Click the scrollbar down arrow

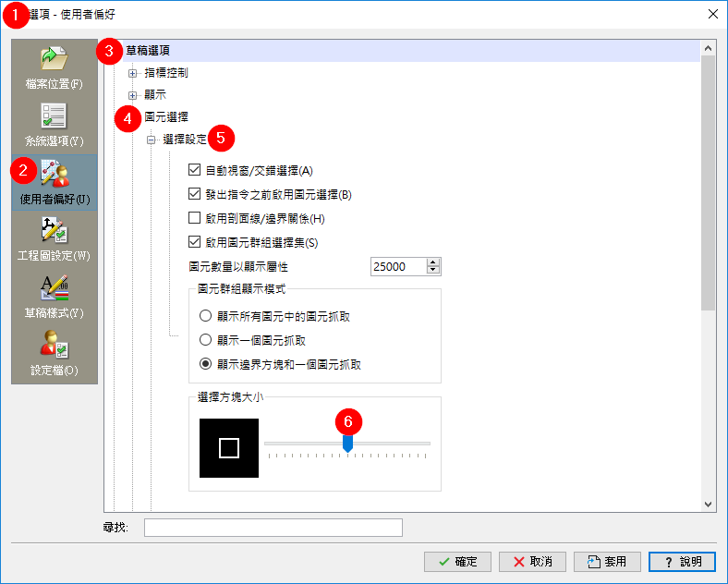click(x=708, y=505)
